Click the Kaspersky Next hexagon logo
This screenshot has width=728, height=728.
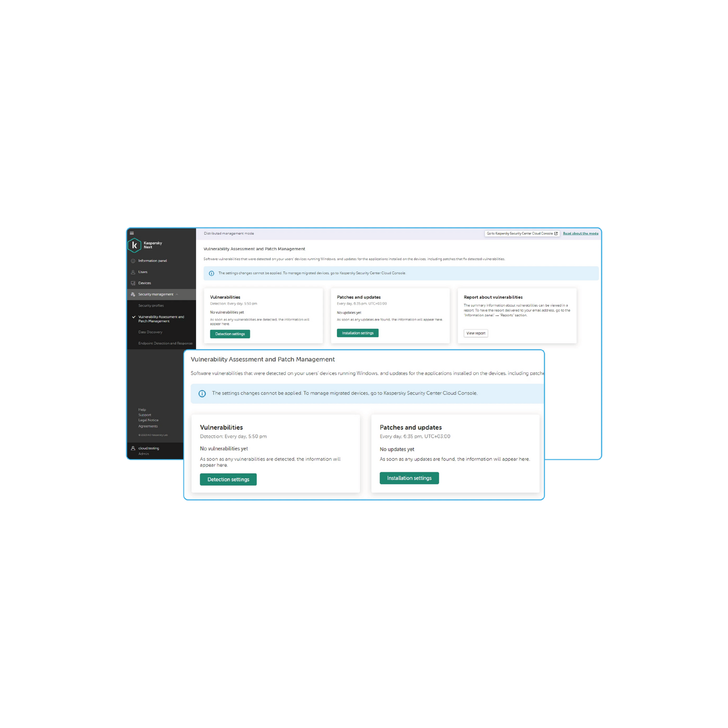point(134,245)
